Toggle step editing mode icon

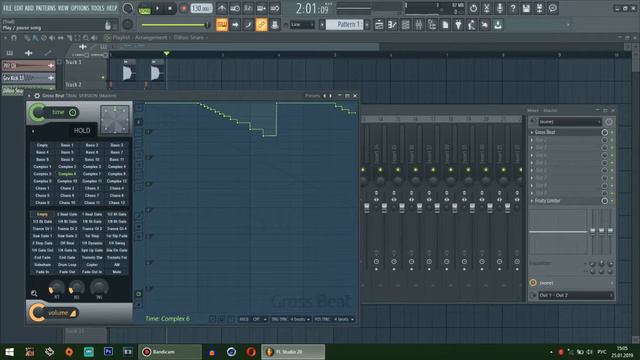pos(248,25)
